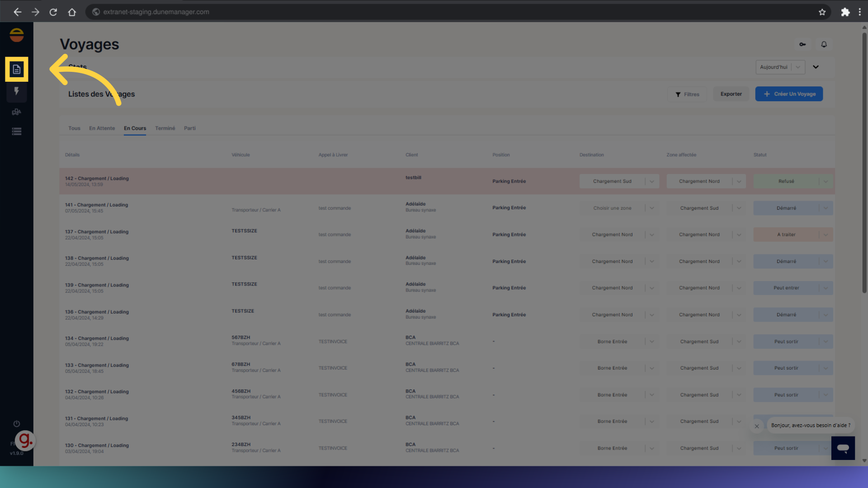
Task: Click the power logout icon in sidebar
Action: pyautogui.click(x=17, y=423)
